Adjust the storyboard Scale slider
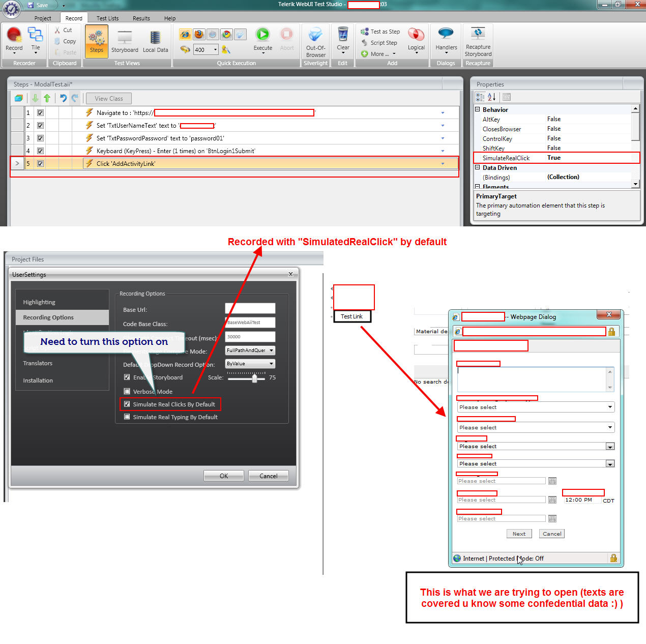The width and height of the screenshot is (646, 644). [255, 378]
